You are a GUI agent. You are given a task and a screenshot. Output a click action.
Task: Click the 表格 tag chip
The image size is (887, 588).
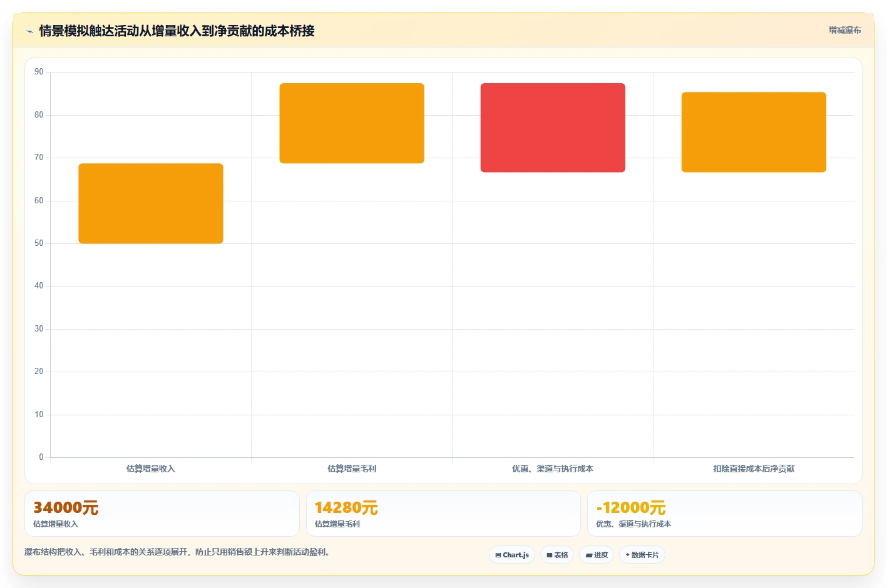coord(557,555)
